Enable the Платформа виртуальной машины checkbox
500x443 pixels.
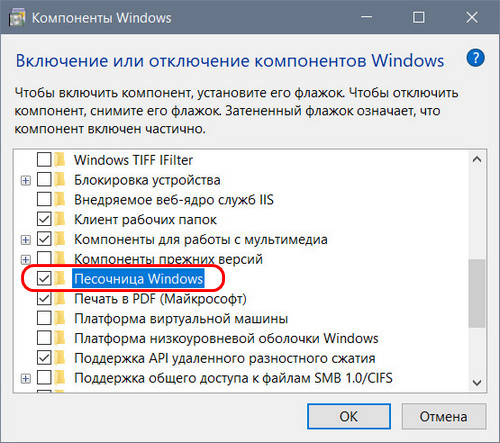[44, 318]
